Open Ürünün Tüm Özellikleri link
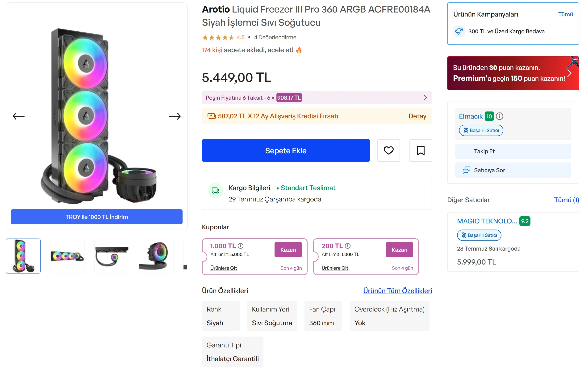Viewport: 588px width, 376px height. point(397,291)
